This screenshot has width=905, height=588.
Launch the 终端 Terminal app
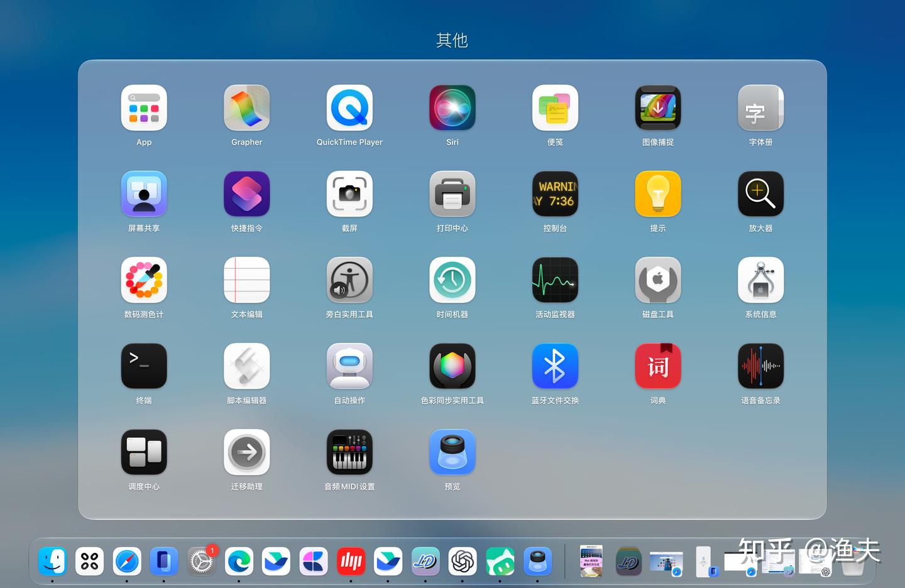144,366
